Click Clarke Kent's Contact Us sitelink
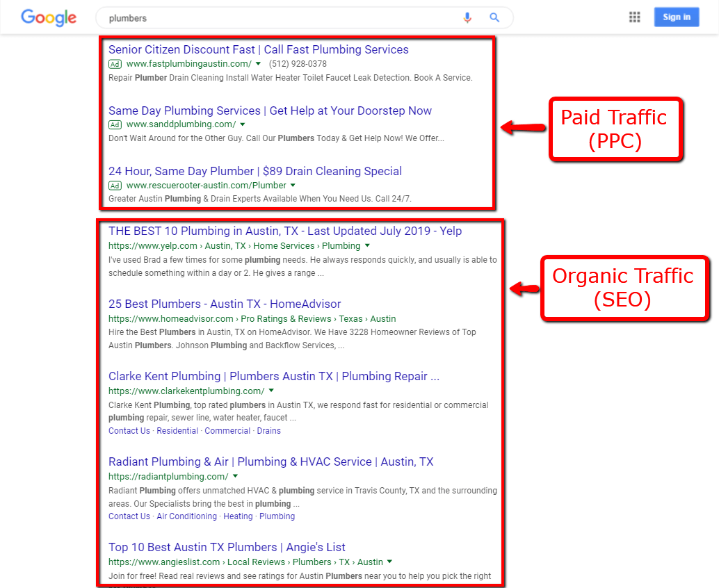This screenshot has width=719, height=588. [x=129, y=431]
